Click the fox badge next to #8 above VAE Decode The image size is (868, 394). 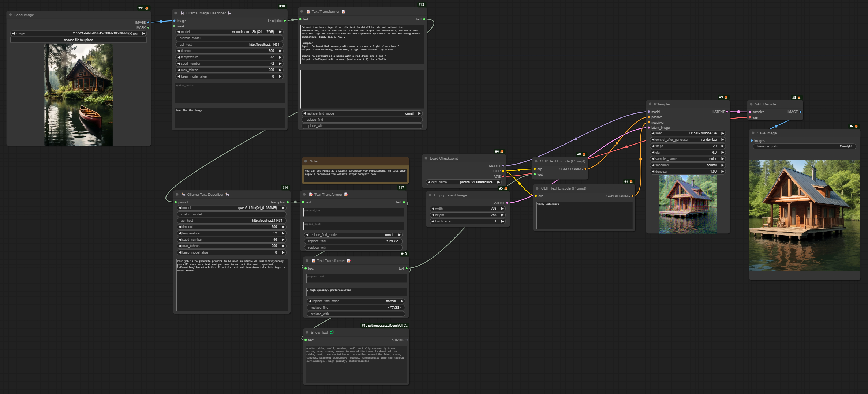799,98
